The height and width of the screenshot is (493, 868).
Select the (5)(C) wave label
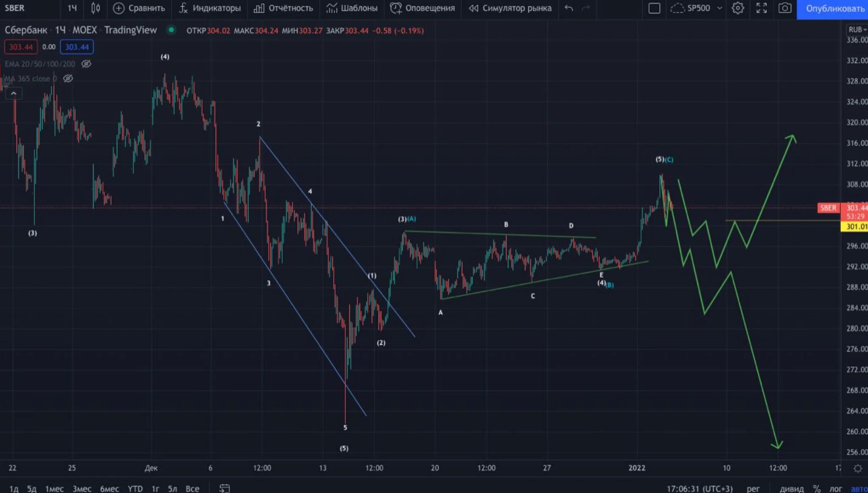664,159
